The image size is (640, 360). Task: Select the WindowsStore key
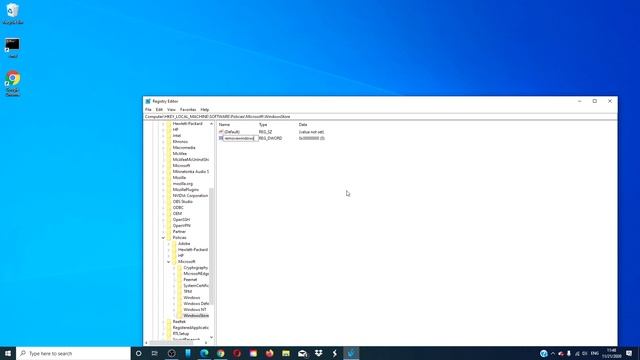pyautogui.click(x=196, y=316)
